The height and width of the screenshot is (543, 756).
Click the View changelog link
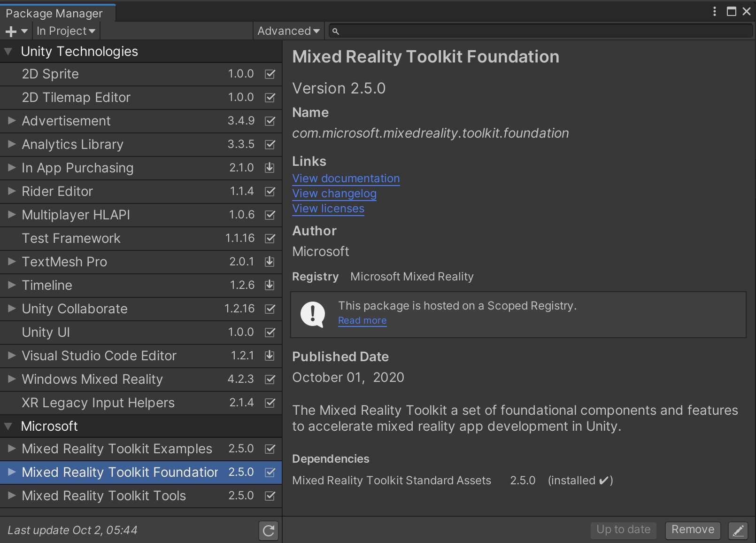[334, 194]
